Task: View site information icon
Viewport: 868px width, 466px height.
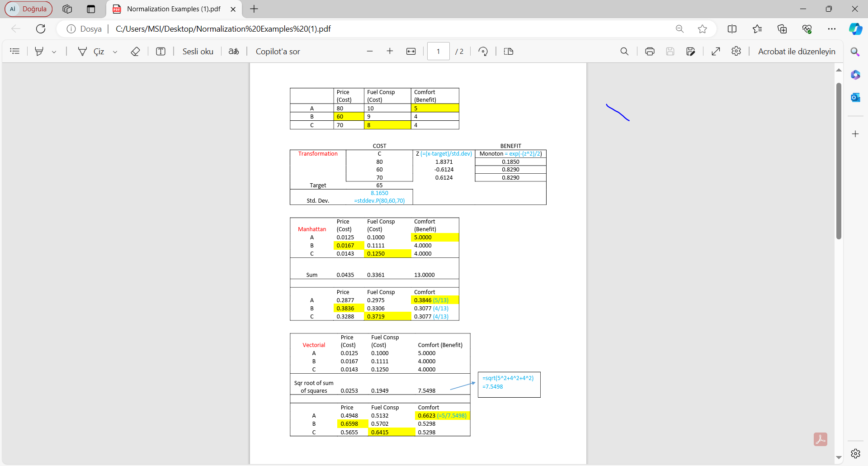Action: coord(71,29)
